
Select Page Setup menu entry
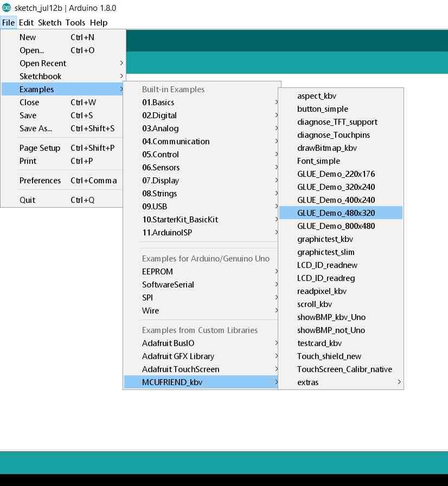pos(63,148)
